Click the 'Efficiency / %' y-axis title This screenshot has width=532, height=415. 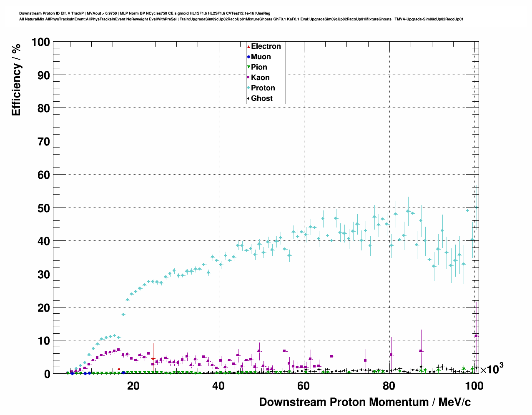coord(16,80)
